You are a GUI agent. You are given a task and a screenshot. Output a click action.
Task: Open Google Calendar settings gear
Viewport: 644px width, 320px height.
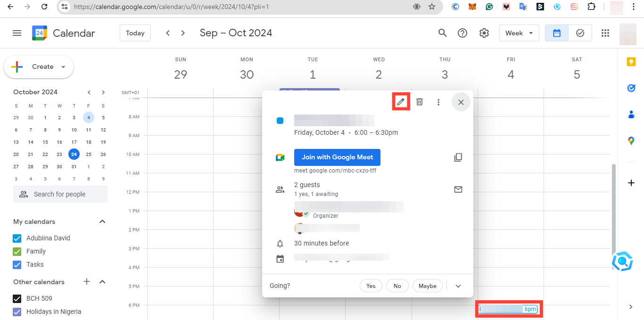tap(484, 33)
